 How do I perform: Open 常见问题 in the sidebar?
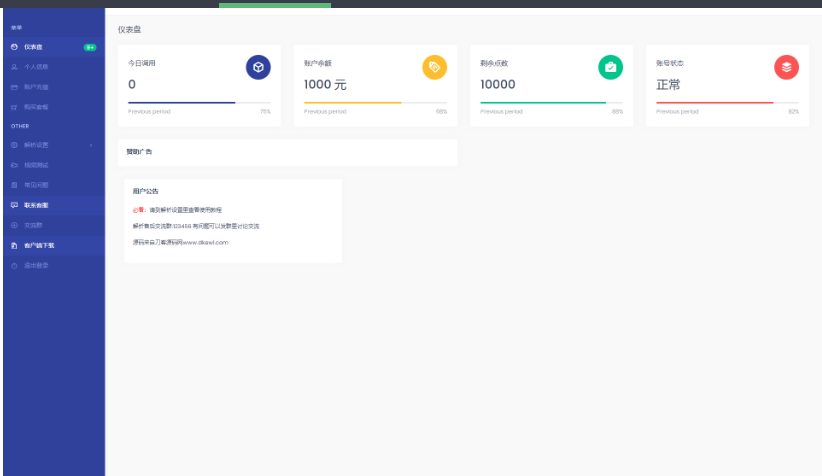coord(37,185)
